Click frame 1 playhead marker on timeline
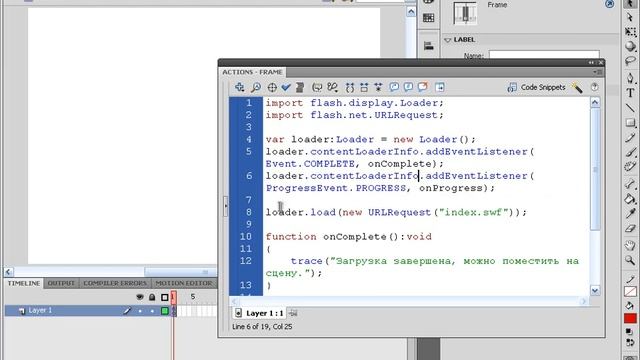Image resolution: width=640 pixels, height=360 pixels. (173, 297)
